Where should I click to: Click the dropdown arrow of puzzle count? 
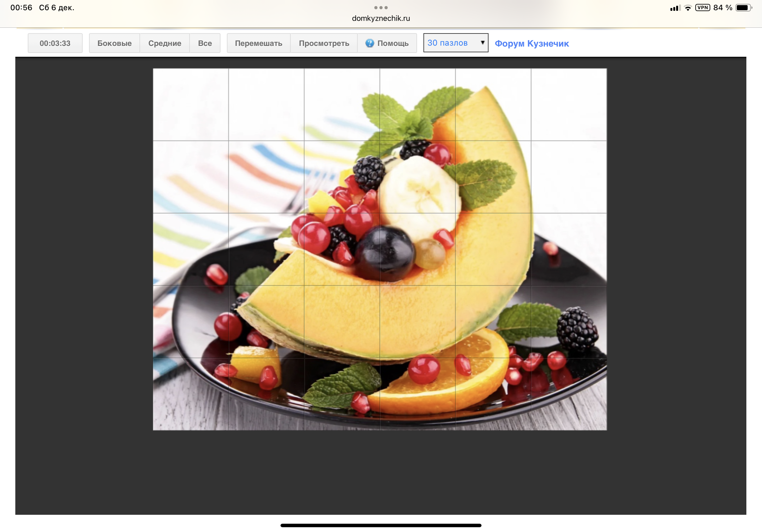[x=482, y=43]
